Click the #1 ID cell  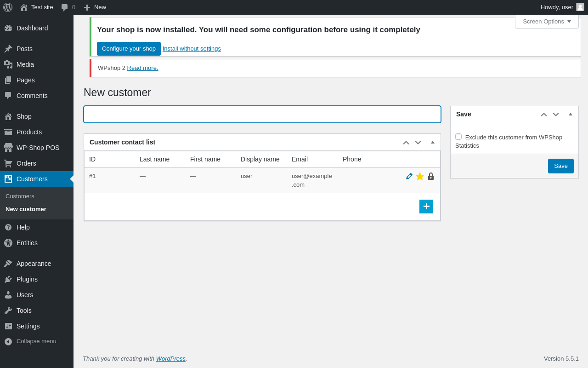(x=92, y=176)
